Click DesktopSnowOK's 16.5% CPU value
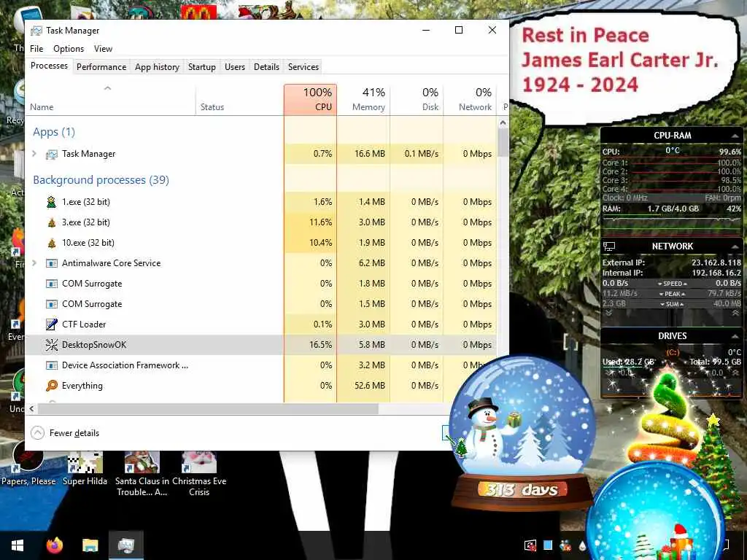Viewport: 747px width, 560px height. click(321, 345)
